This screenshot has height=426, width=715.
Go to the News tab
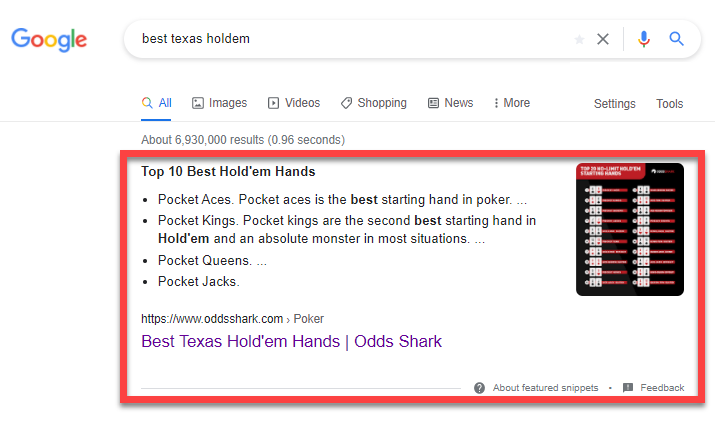(450, 103)
